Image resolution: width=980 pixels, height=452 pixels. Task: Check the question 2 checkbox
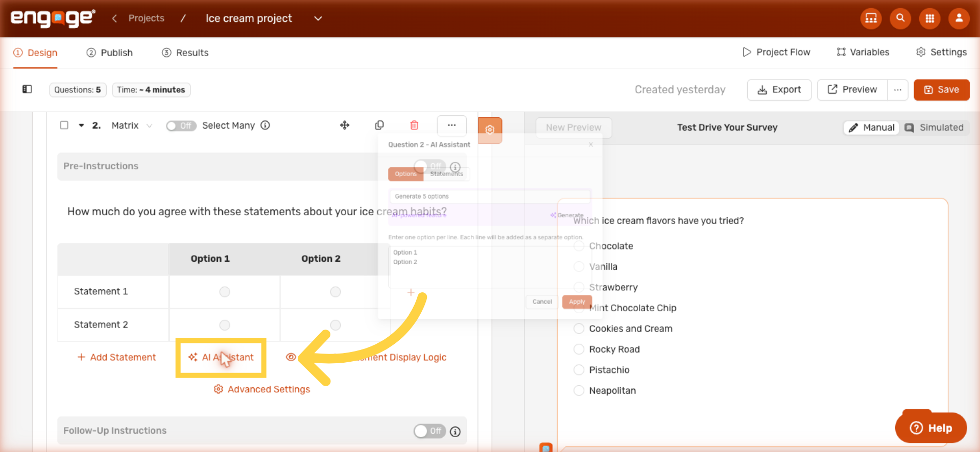(x=64, y=125)
